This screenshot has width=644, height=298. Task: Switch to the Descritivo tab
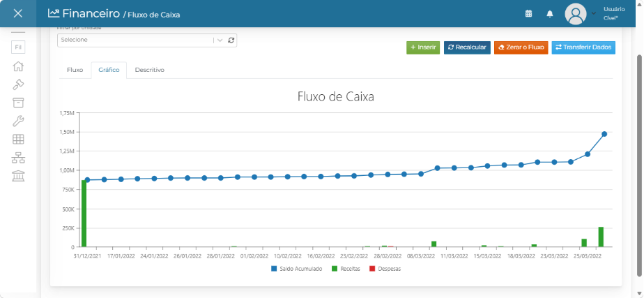[149, 70]
